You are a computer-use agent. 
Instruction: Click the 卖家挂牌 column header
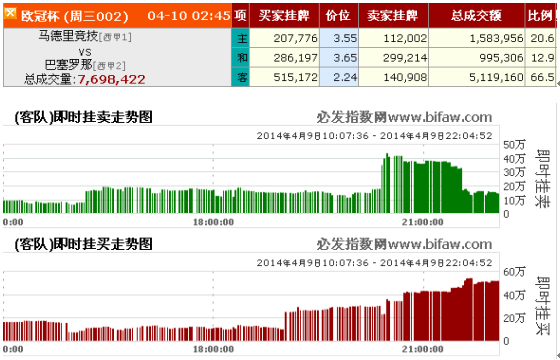(393, 16)
